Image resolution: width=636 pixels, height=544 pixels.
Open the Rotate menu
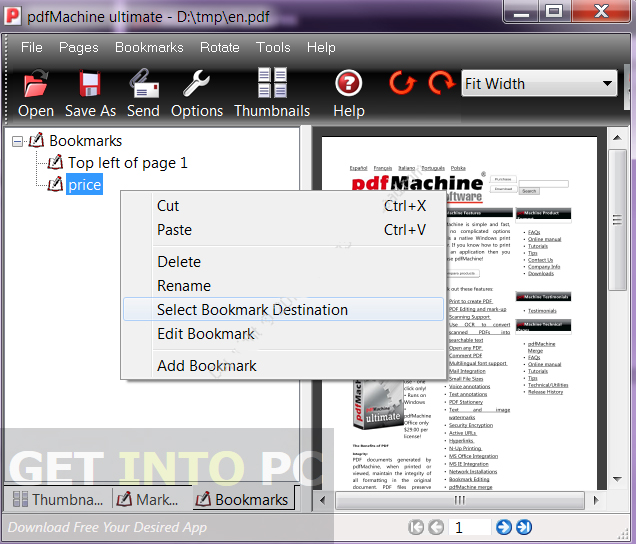pos(219,47)
